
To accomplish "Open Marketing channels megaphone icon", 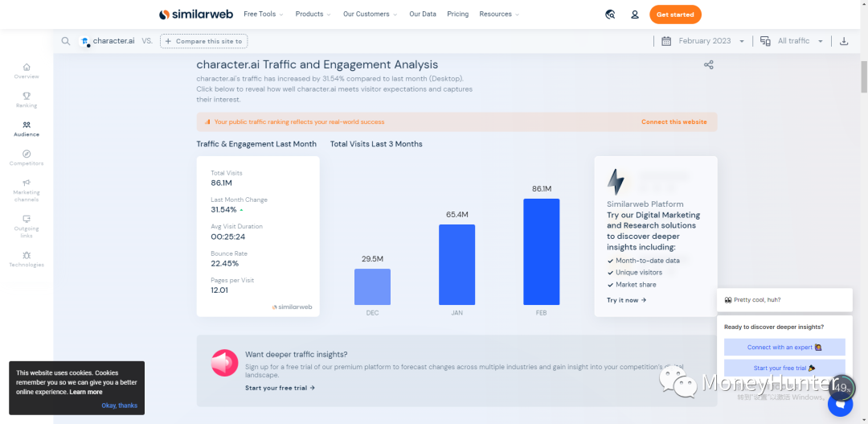I will coord(27,183).
